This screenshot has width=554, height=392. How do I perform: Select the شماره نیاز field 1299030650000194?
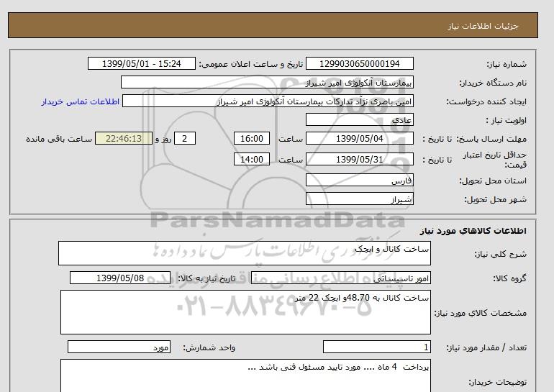359,63
